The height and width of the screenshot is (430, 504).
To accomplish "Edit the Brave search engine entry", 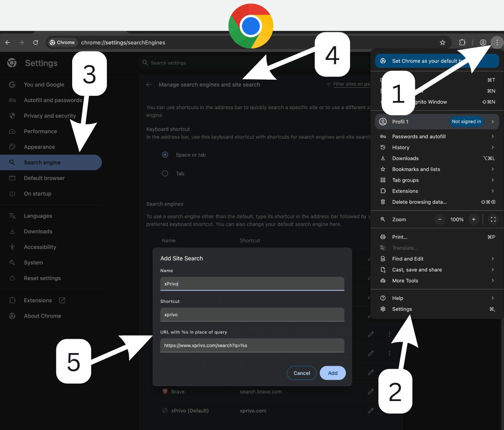I will pos(371,391).
